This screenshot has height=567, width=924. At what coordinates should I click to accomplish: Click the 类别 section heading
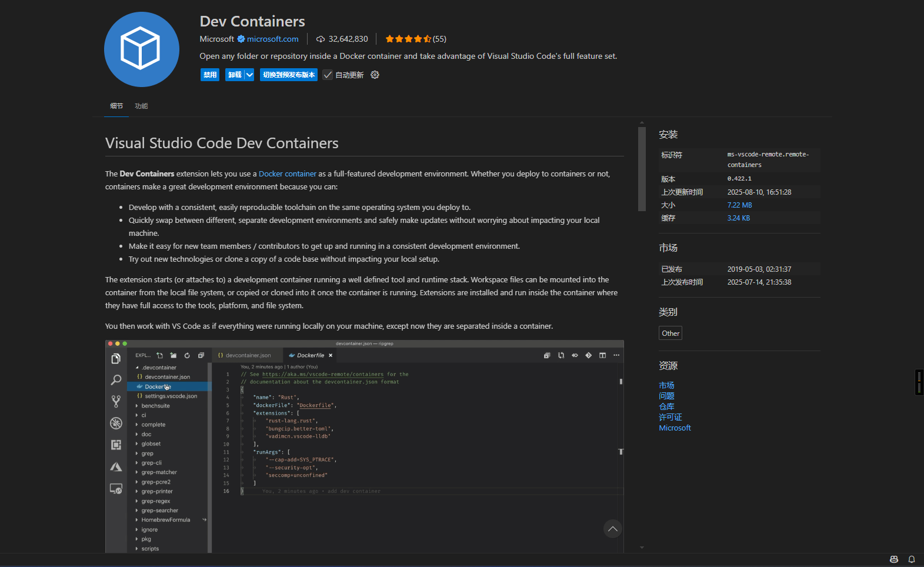tap(668, 312)
